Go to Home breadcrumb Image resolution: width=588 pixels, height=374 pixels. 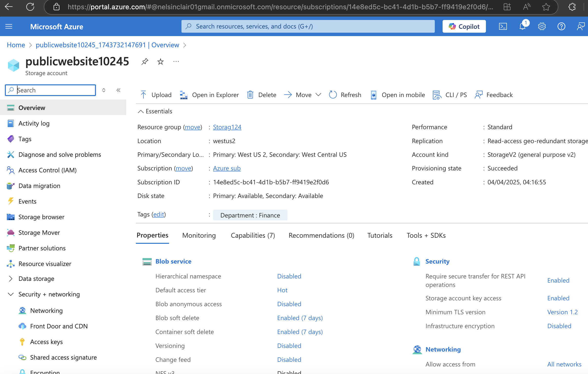[16, 45]
